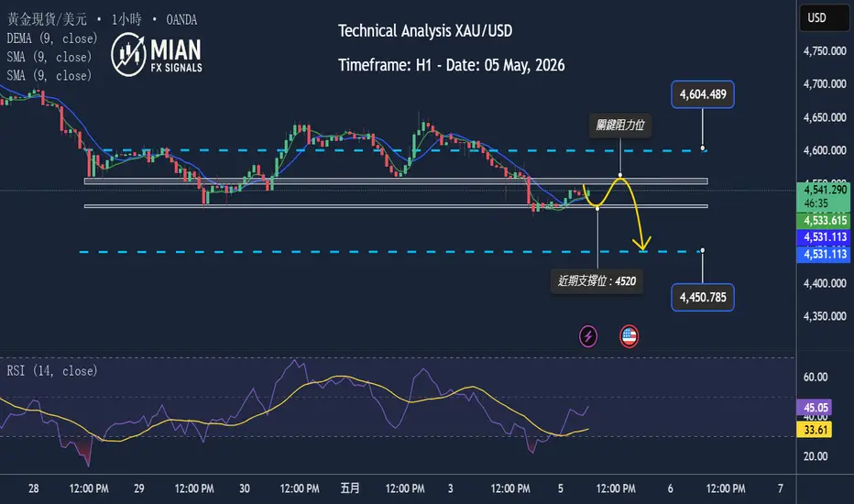
Task: Select the RSI (14, close) indicator legend
Action: (x=52, y=371)
